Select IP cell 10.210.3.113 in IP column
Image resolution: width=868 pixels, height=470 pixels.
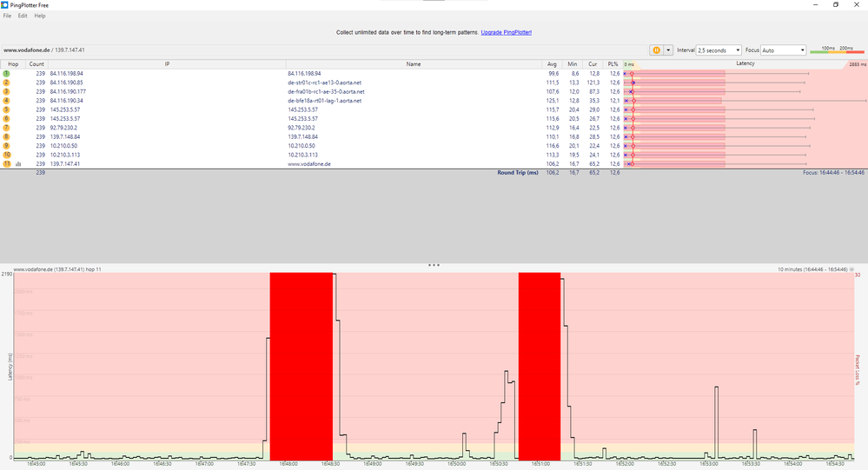[x=65, y=155]
